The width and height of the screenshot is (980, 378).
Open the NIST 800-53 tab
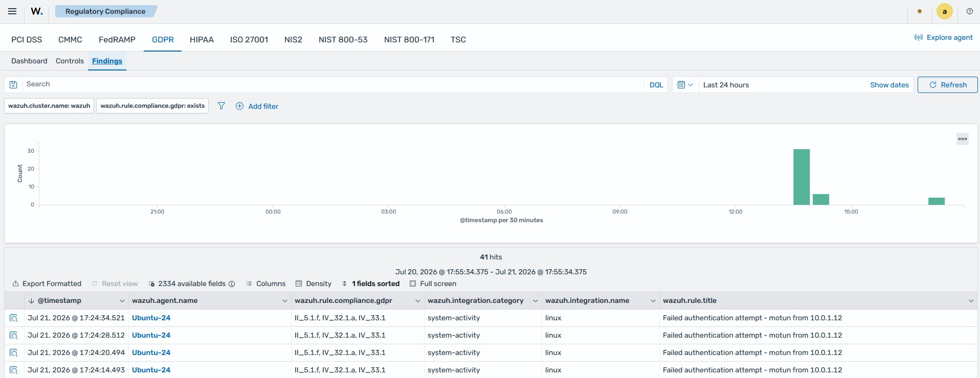tap(343, 39)
